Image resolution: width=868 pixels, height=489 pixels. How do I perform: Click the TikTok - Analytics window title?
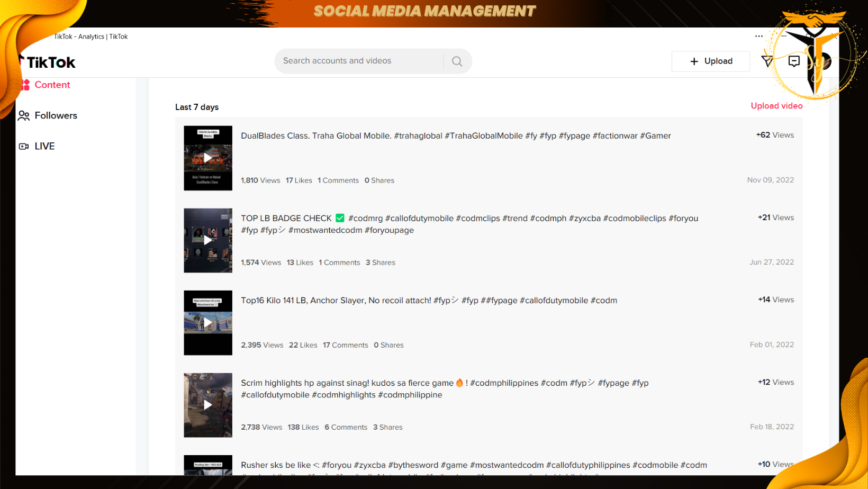[91, 37]
